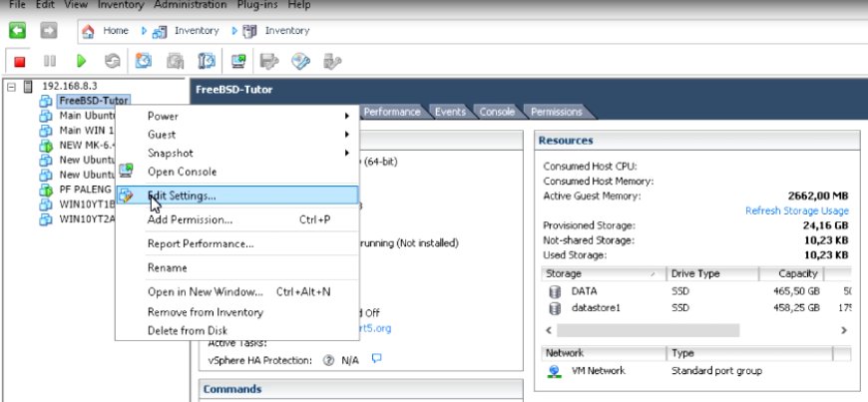Click the Type column header in Network list

pyautogui.click(x=749, y=353)
